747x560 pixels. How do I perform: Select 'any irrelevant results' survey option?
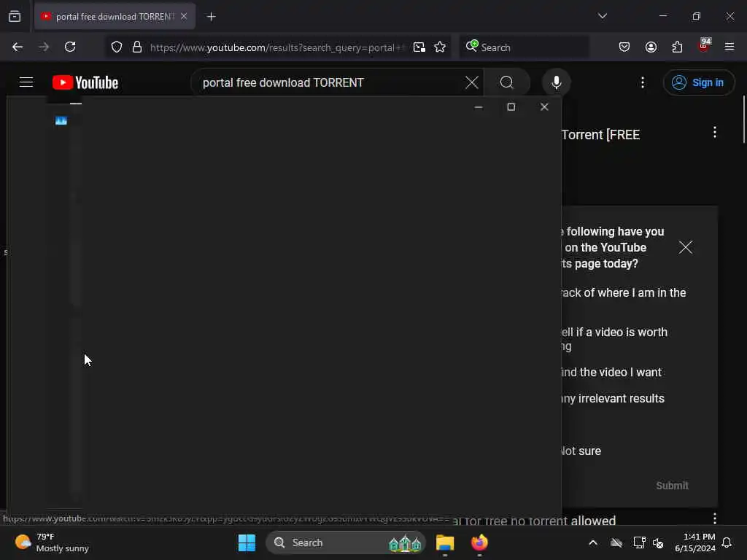pos(614,398)
